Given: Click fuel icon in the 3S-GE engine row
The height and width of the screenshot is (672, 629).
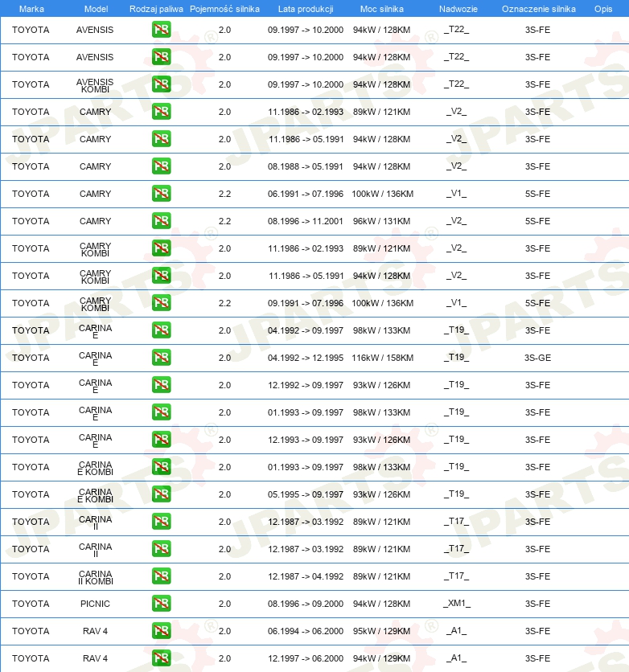Looking at the screenshot, I should coord(161,358).
